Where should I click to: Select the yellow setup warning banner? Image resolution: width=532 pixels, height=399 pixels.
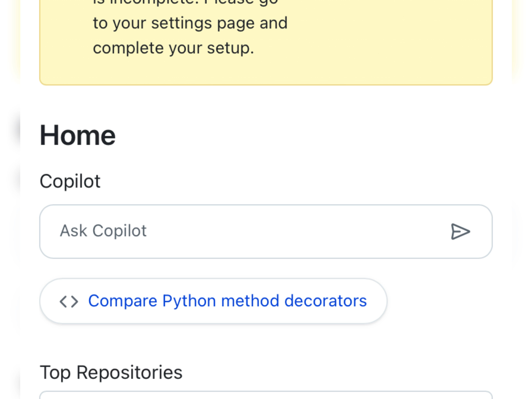coord(266,42)
